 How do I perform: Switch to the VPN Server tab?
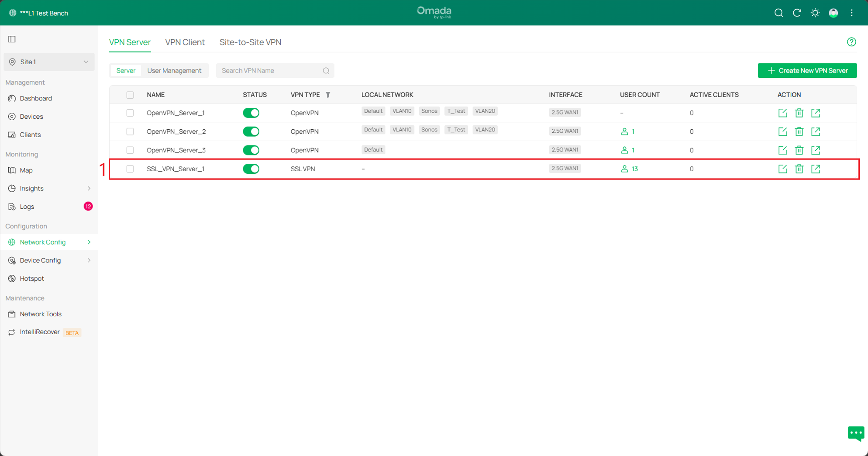coord(130,42)
